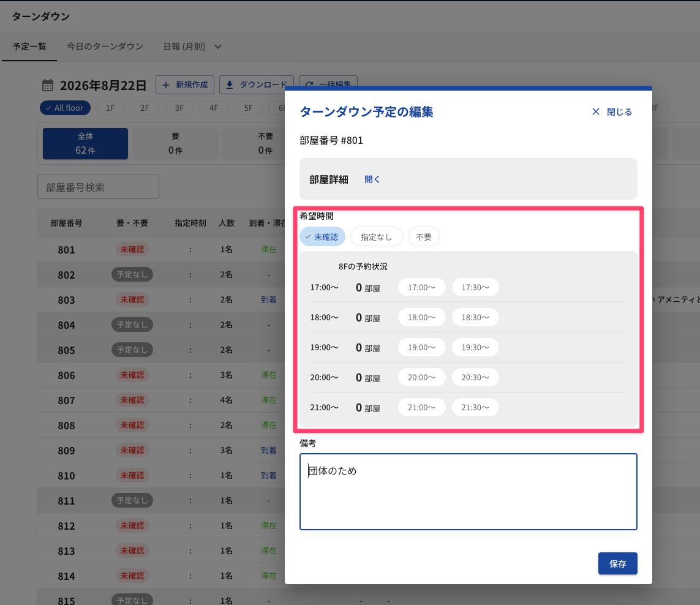This screenshot has height=605, width=700.
Task: Click the 全体 62件 summary card
Action: tap(85, 143)
